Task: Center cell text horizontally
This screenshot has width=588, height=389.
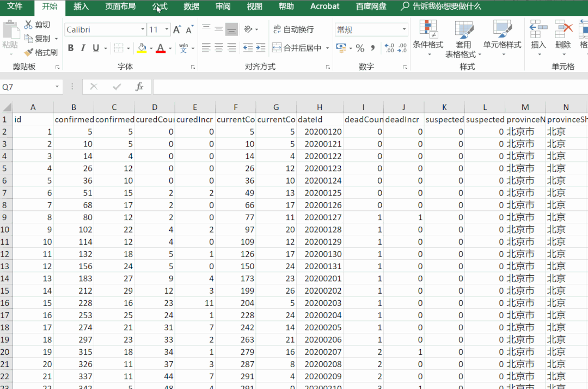Action: pyautogui.click(x=219, y=47)
